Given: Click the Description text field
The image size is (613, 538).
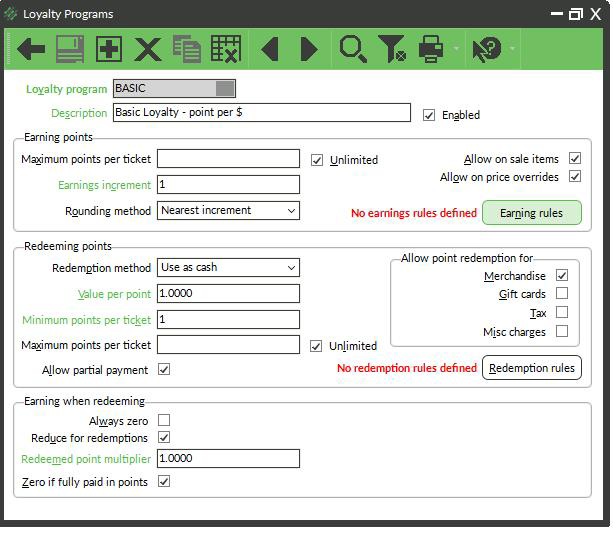Looking at the screenshot, I should tap(262, 113).
